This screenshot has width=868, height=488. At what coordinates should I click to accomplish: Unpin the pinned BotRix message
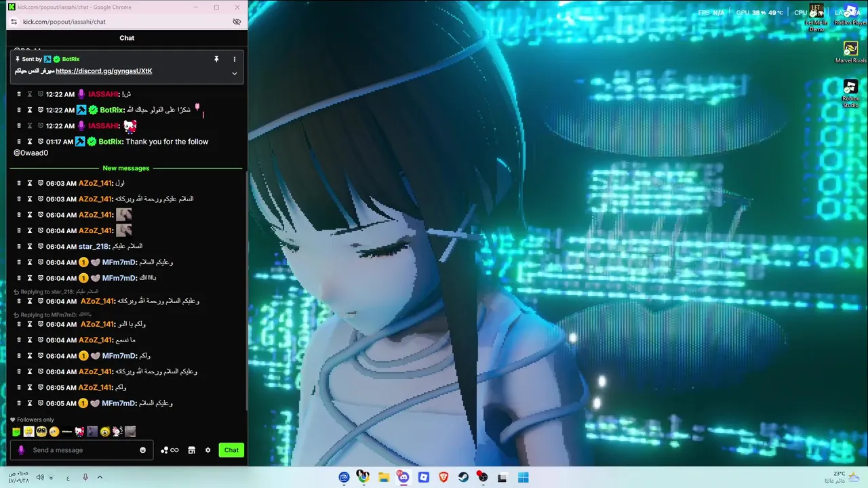click(216, 59)
